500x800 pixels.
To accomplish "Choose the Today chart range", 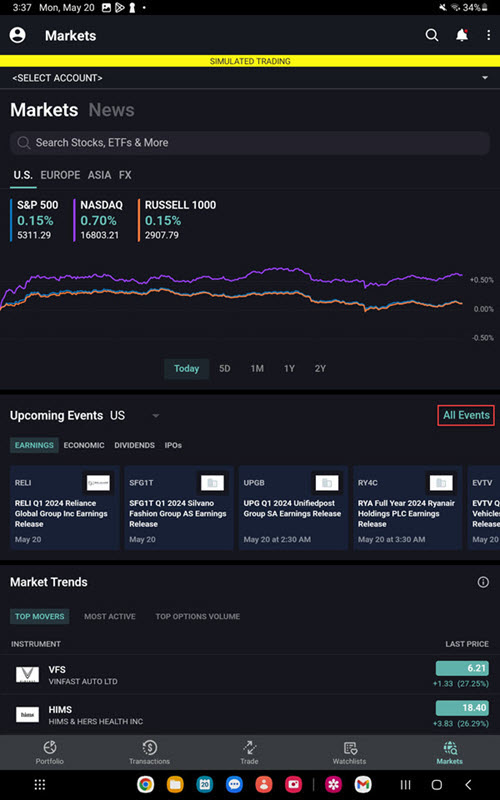I will click(186, 368).
